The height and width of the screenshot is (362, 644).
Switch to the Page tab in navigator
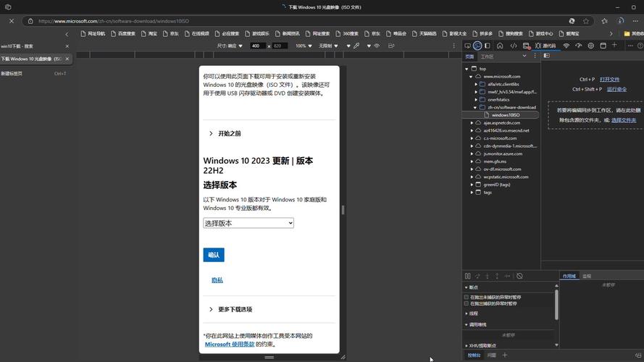click(469, 56)
